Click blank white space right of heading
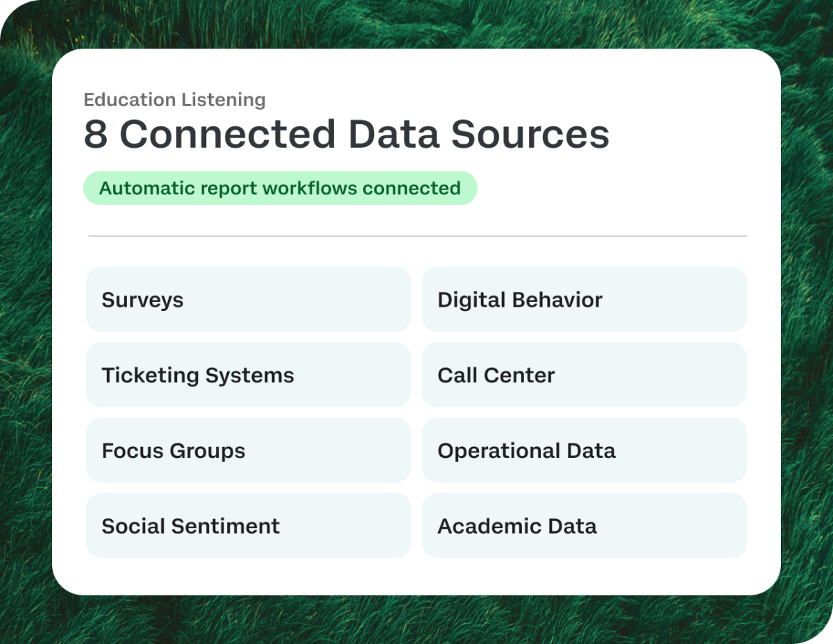 (x=687, y=134)
